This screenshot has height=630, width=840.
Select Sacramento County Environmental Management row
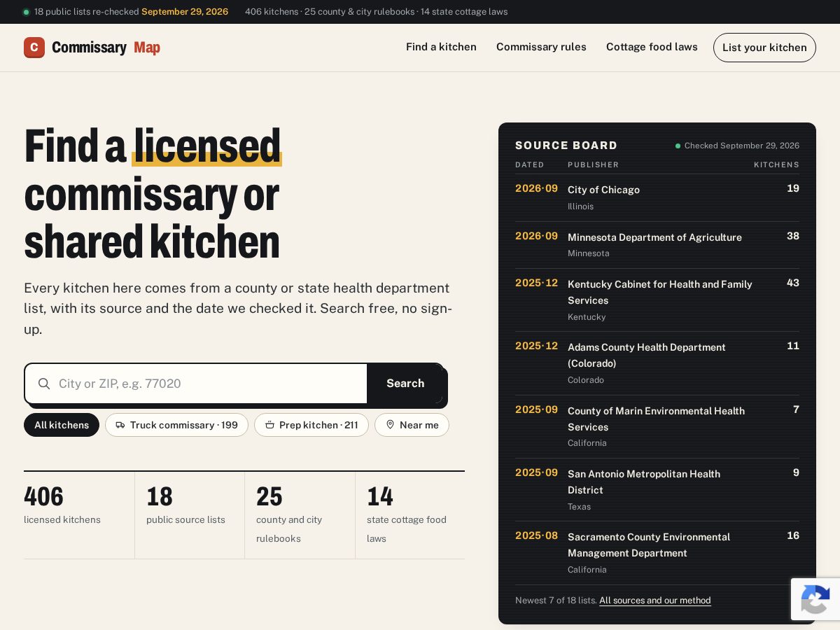[x=657, y=553]
